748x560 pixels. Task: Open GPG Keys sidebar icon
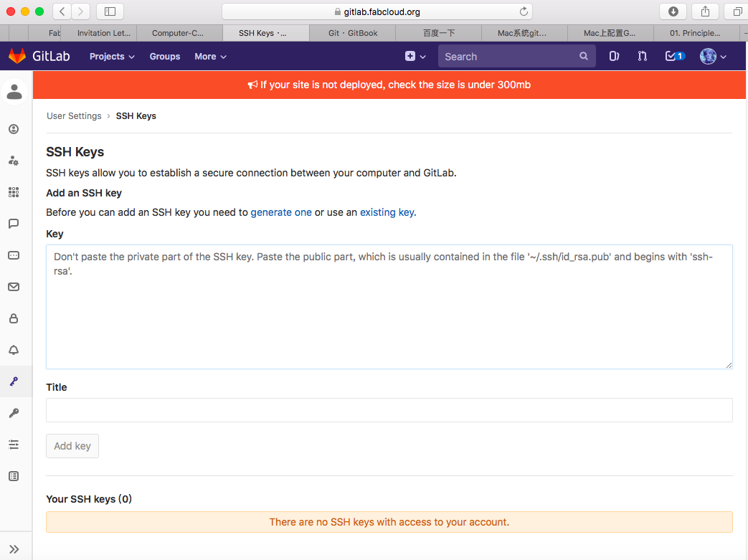(14, 413)
